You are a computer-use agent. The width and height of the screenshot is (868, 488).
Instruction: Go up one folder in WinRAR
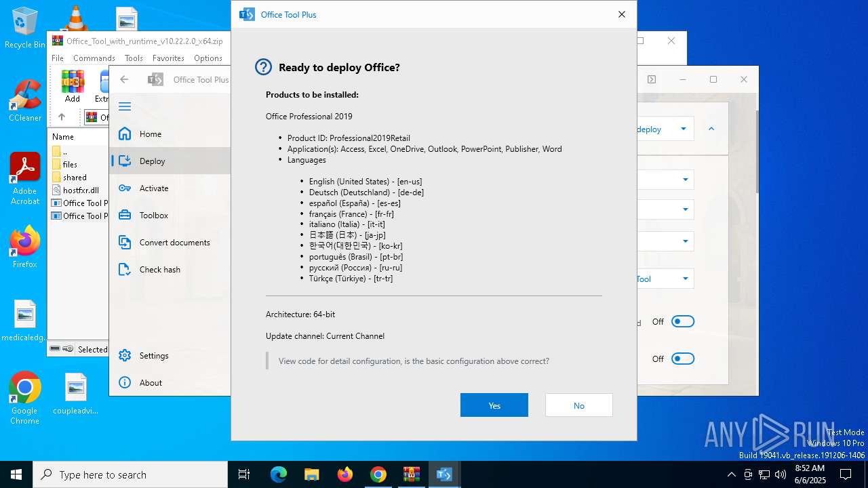coord(62,117)
